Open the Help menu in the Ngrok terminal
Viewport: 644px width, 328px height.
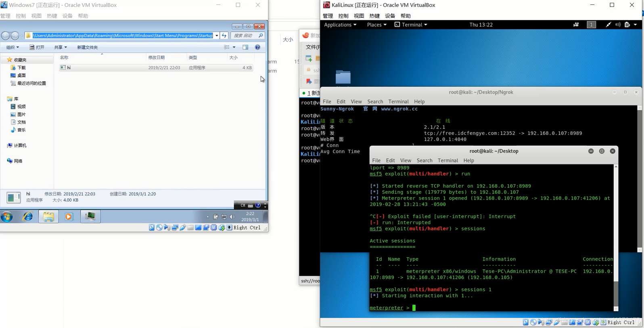[x=419, y=101]
